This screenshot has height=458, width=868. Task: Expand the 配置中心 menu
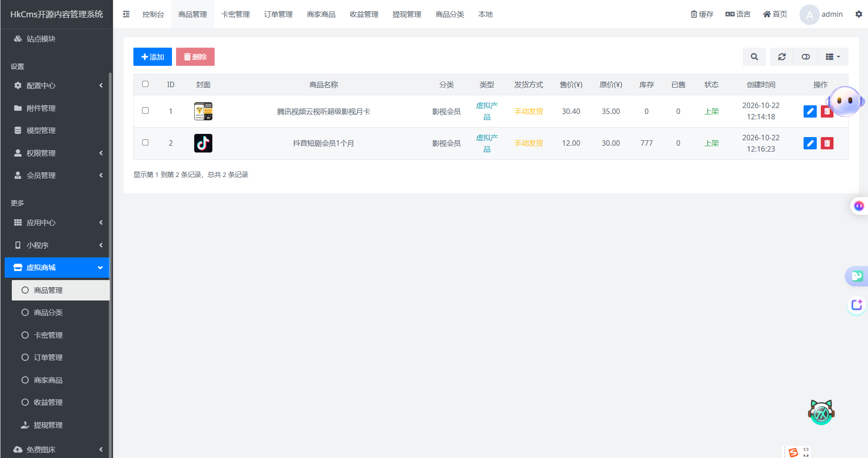coord(57,85)
